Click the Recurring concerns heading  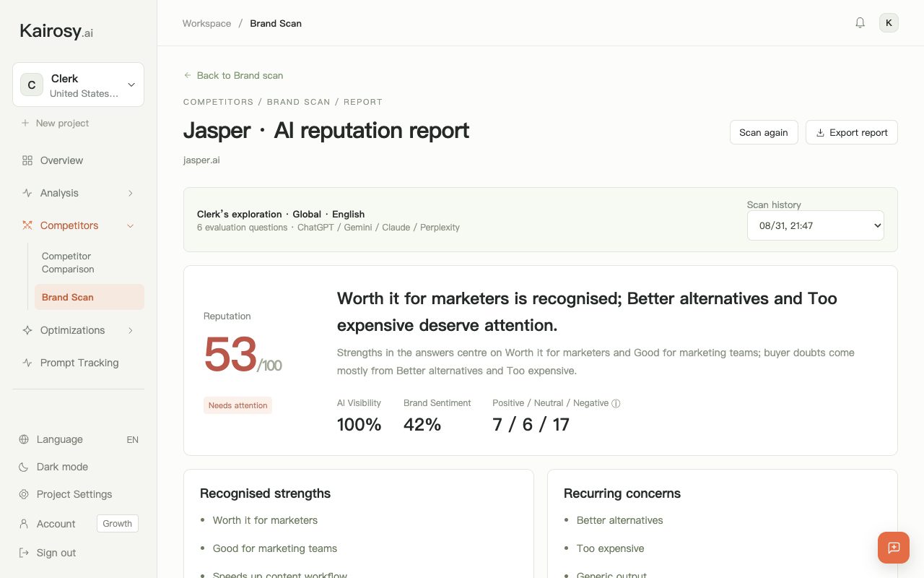pos(622,493)
